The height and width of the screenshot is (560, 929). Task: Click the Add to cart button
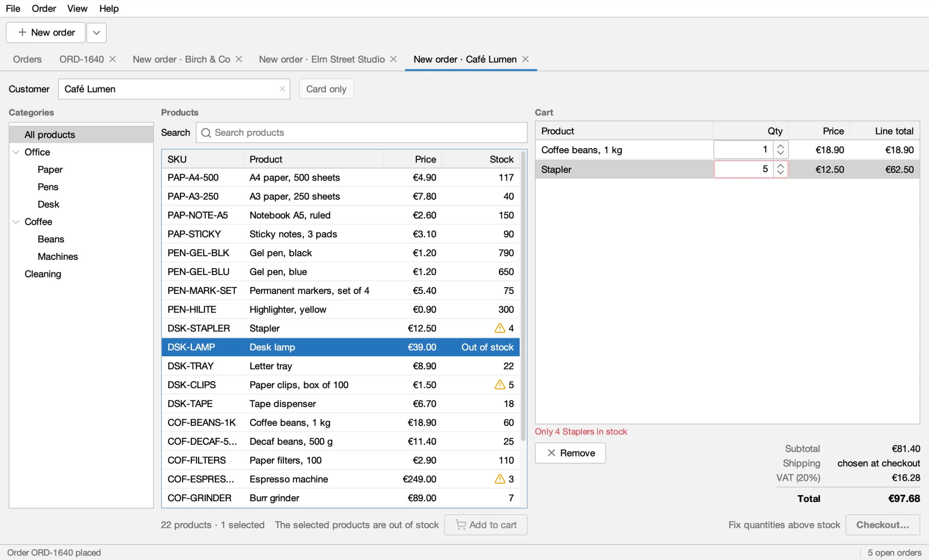tap(486, 525)
